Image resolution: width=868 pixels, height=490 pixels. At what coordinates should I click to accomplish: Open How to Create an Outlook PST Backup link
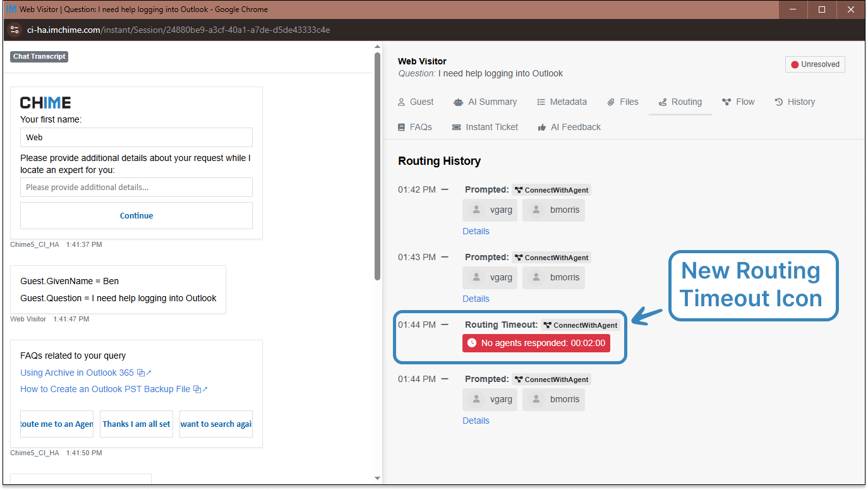(x=105, y=390)
